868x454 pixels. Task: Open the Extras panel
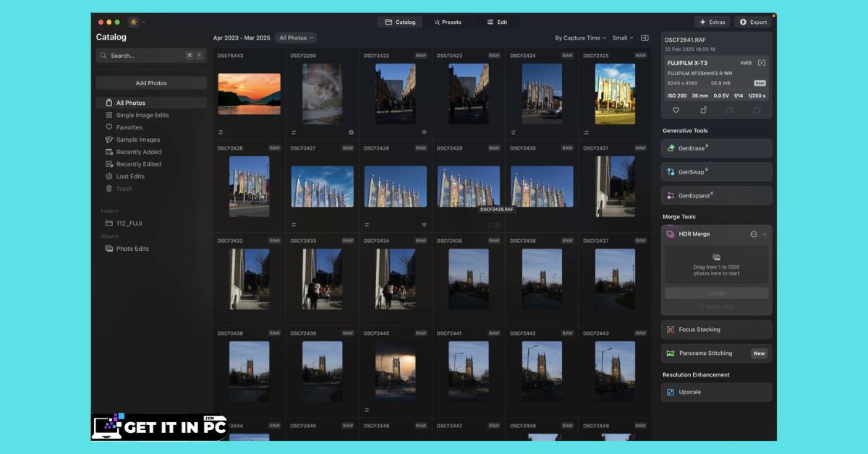712,22
